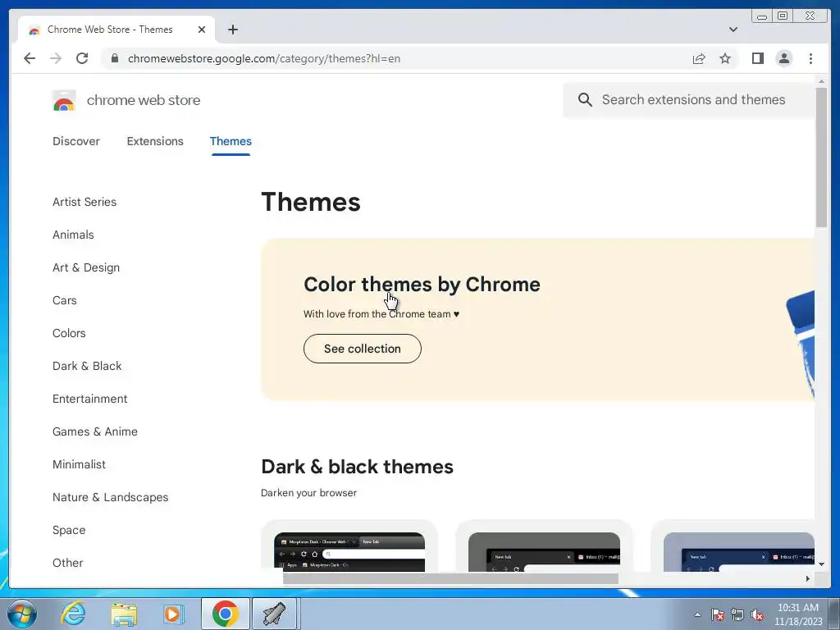Close the Chrome Web Store - Themes tab
Viewport: 840px width, 630px height.
[202, 30]
